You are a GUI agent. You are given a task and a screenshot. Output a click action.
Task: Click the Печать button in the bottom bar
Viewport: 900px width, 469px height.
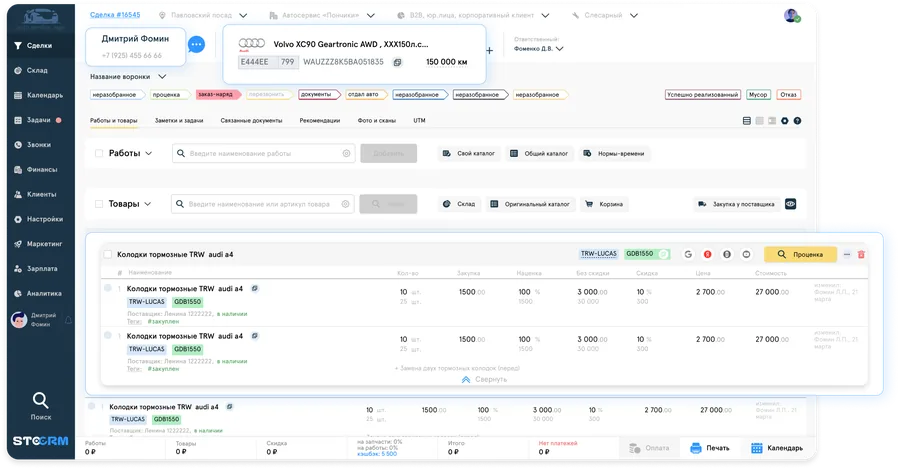point(710,448)
